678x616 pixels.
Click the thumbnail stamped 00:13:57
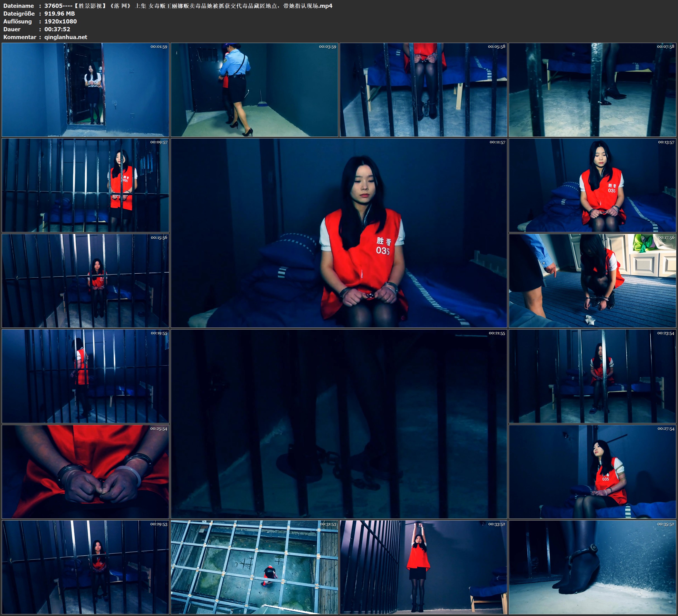[x=592, y=185]
